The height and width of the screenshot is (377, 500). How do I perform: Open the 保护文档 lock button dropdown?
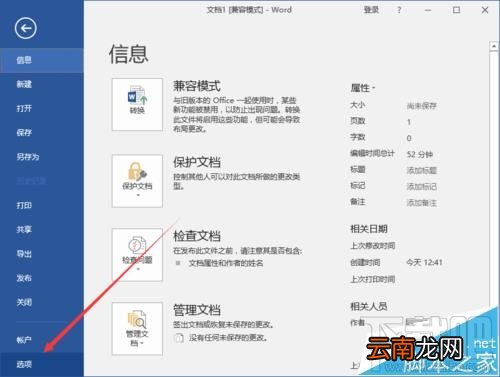(137, 181)
